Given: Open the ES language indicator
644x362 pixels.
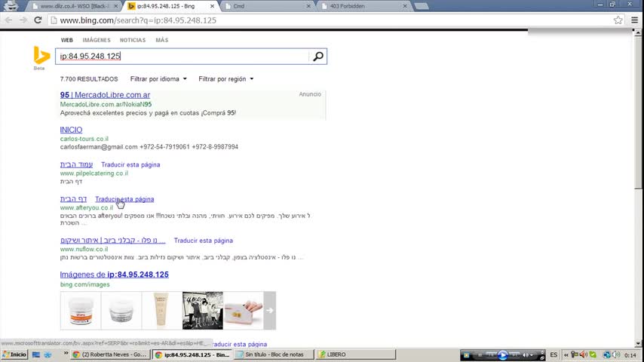Looking at the screenshot, I should 554,354.
